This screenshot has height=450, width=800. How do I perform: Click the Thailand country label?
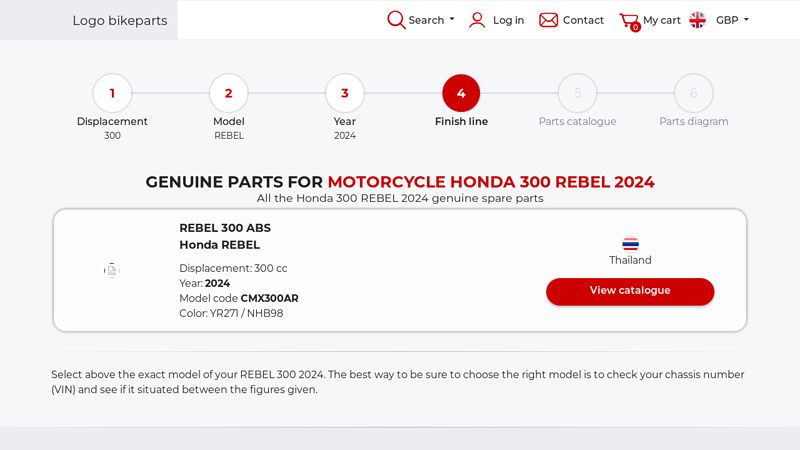630,260
